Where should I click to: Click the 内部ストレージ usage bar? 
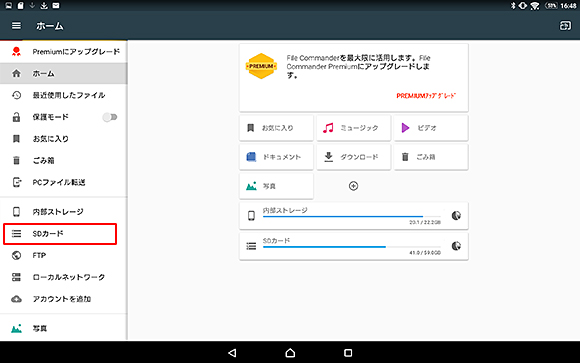[352, 216]
